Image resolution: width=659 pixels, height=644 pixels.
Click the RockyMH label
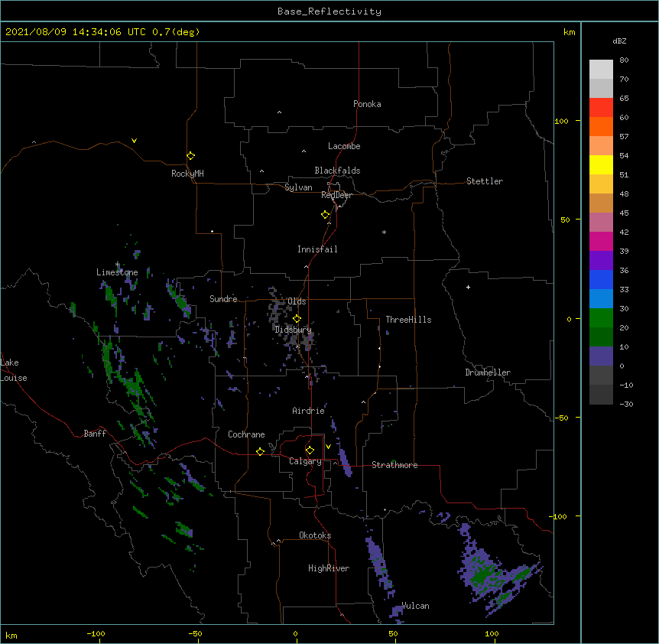[x=187, y=173]
